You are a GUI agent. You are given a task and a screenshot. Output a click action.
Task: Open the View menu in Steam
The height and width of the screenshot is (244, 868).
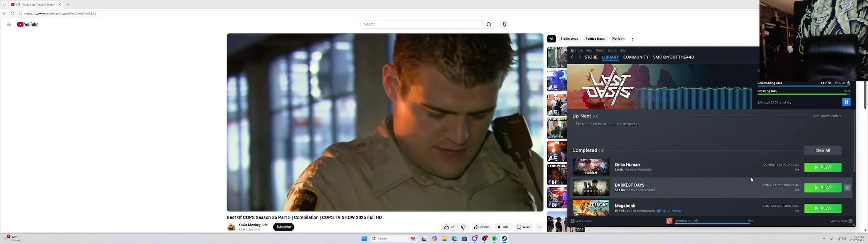[589, 50]
